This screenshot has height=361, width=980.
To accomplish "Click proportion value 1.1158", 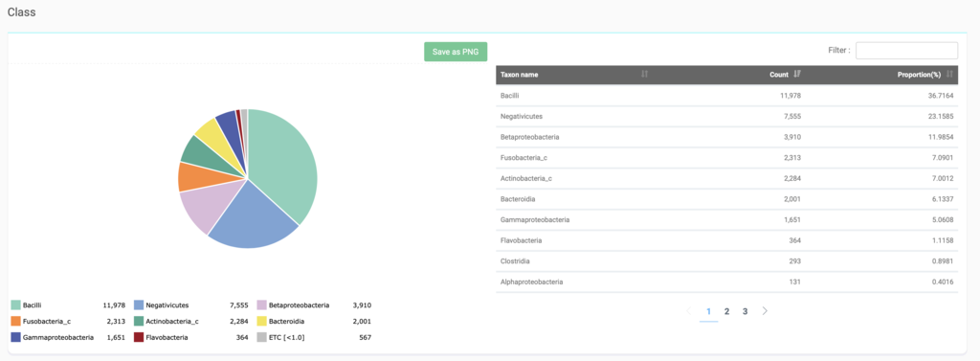I will [x=943, y=240].
